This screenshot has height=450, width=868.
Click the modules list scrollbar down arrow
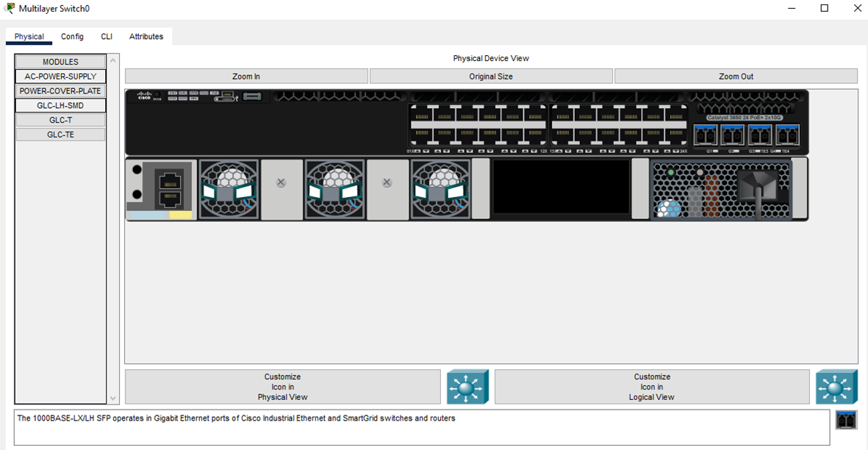[113, 398]
